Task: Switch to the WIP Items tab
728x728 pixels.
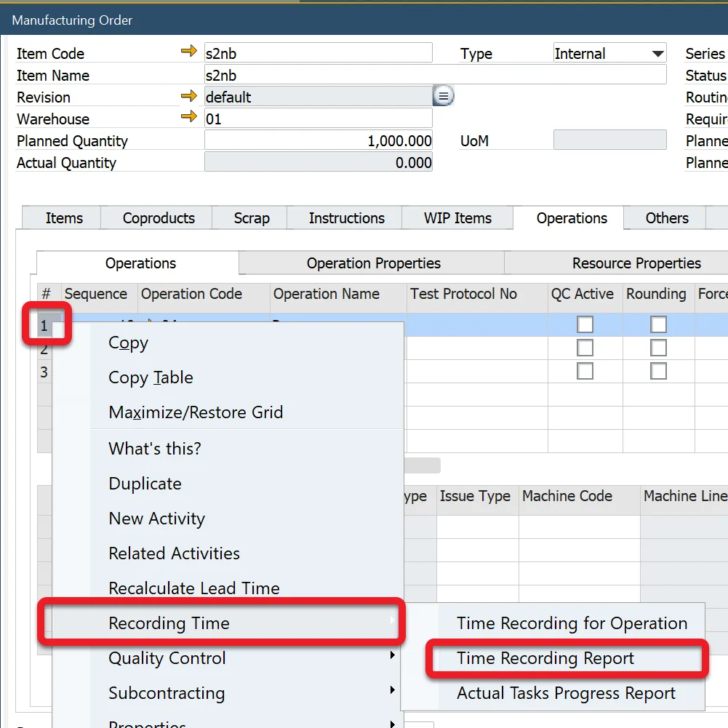Action: 457,218
